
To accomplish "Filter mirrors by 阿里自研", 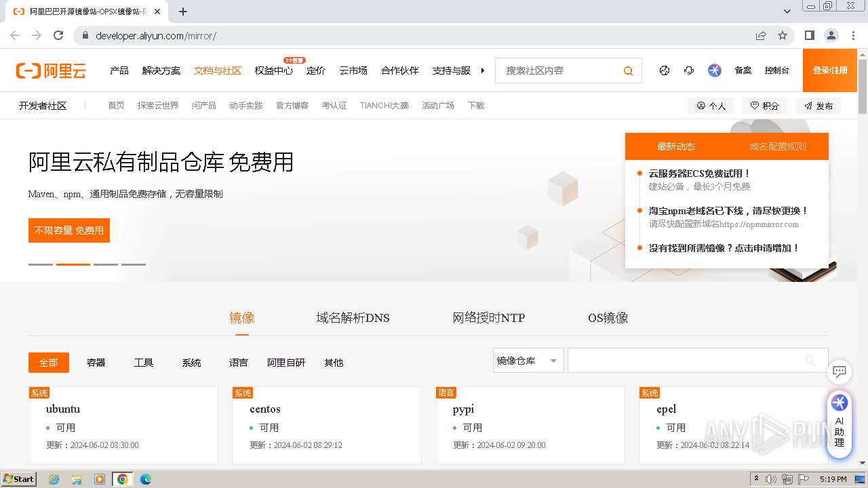I will tap(286, 363).
